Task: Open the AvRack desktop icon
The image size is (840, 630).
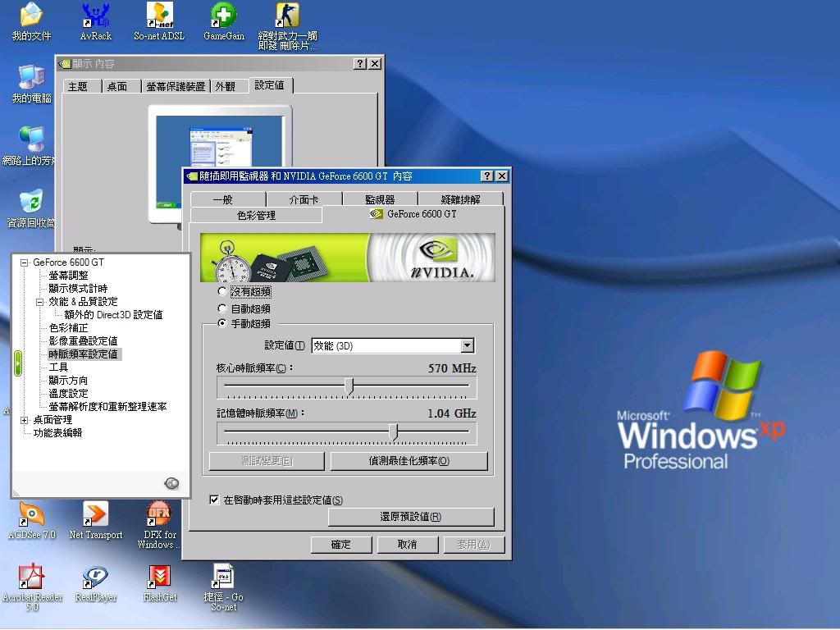Action: point(96,16)
